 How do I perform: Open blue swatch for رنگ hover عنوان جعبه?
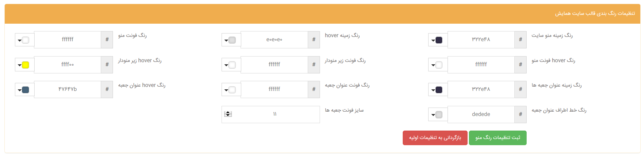[24, 90]
